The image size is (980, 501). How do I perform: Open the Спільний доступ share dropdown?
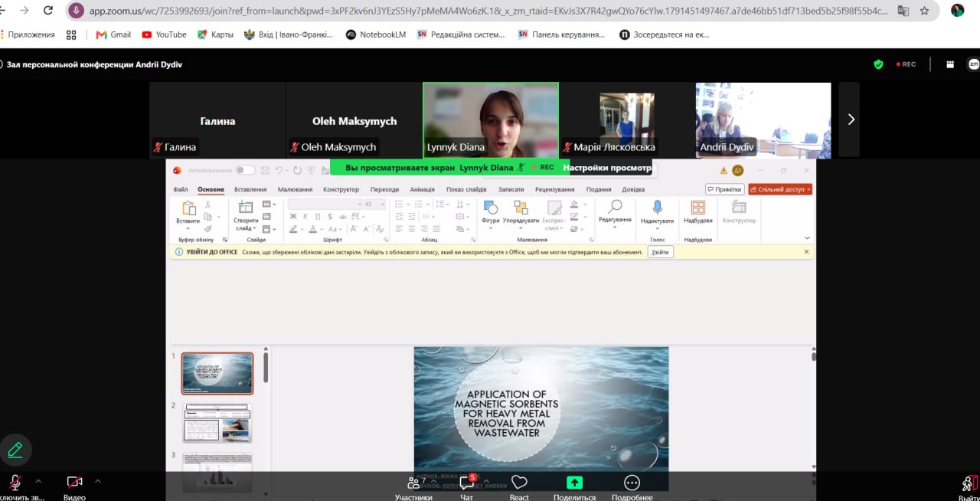coord(780,189)
